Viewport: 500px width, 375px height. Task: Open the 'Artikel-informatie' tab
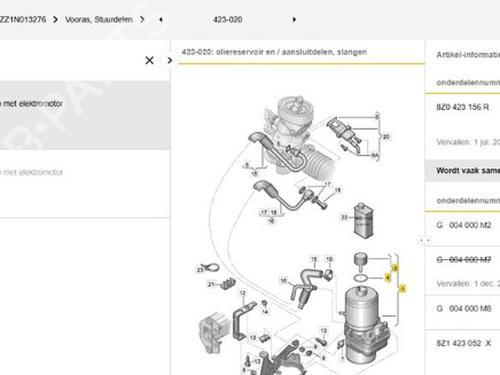(468, 55)
